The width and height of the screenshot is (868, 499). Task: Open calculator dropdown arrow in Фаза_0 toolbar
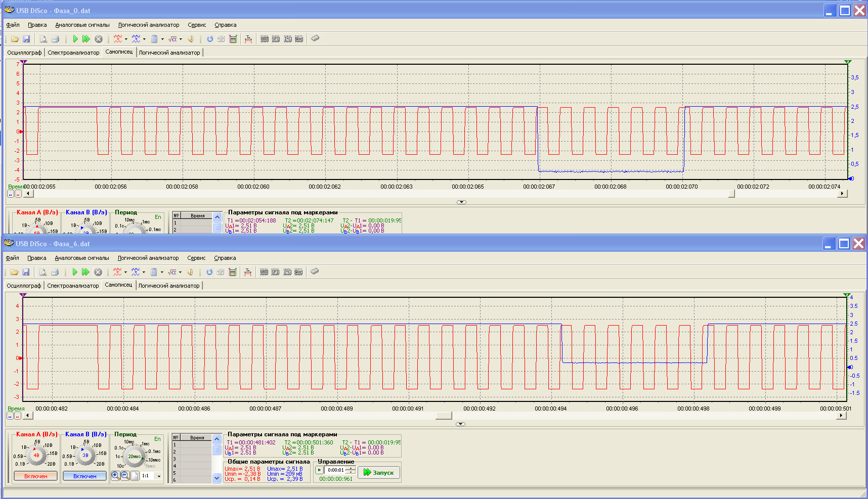point(162,39)
